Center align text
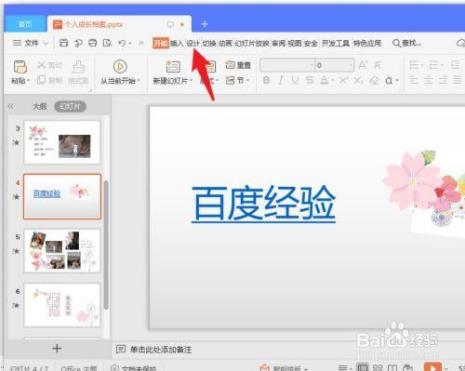This screenshot has height=371, width=465. click(x=428, y=80)
